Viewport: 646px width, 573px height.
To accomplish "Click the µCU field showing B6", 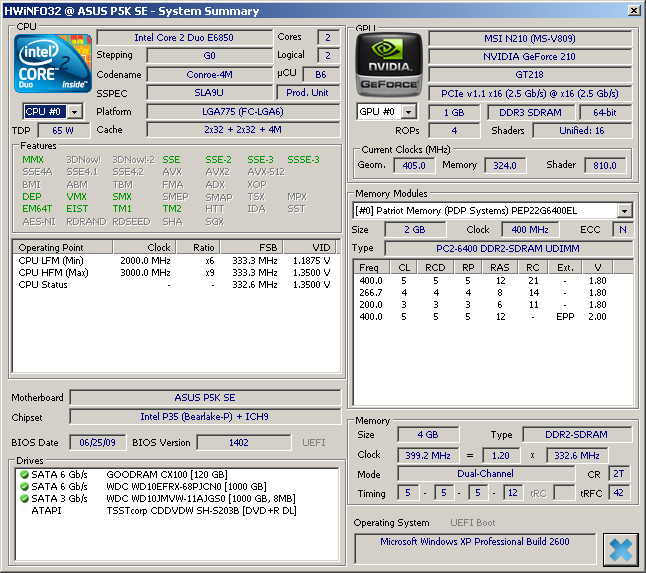I will point(321,75).
